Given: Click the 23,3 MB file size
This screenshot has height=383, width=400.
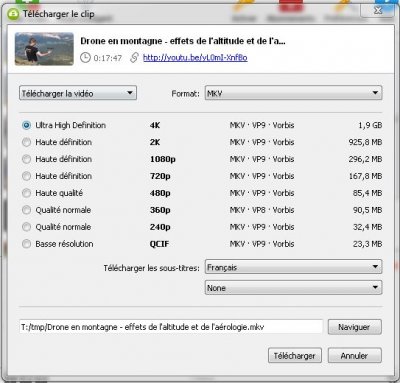Looking at the screenshot, I should [x=367, y=244].
